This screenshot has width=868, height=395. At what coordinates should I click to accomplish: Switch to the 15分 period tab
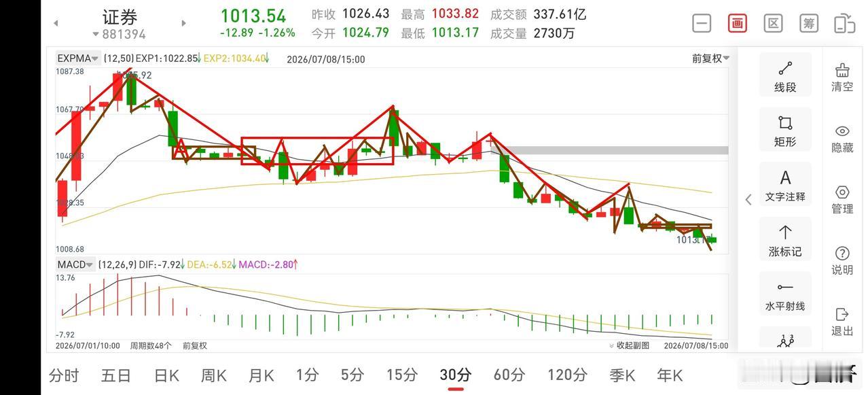point(401,375)
